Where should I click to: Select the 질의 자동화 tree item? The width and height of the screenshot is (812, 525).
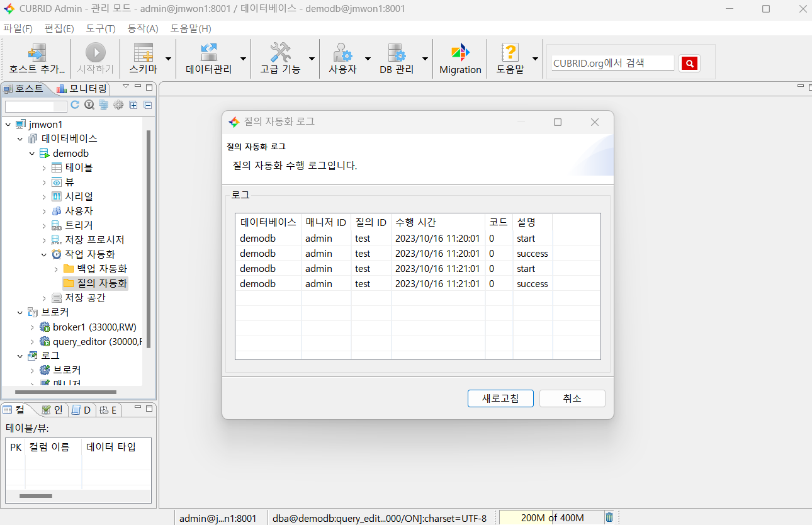[x=96, y=283]
